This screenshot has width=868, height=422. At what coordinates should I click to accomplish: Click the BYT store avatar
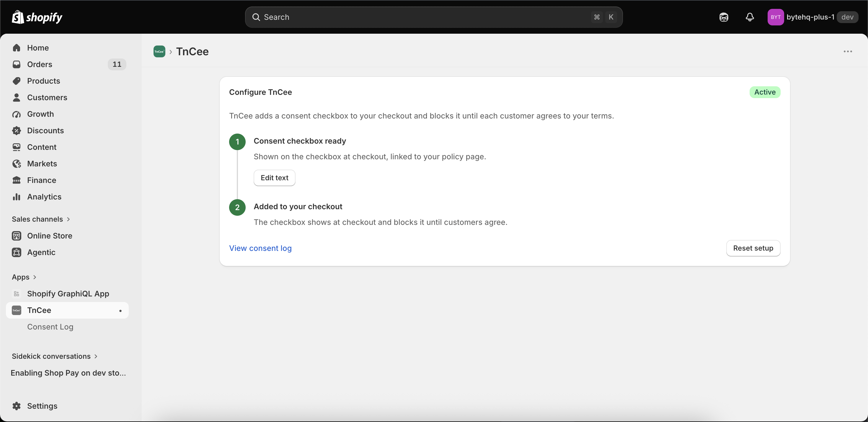pyautogui.click(x=775, y=17)
